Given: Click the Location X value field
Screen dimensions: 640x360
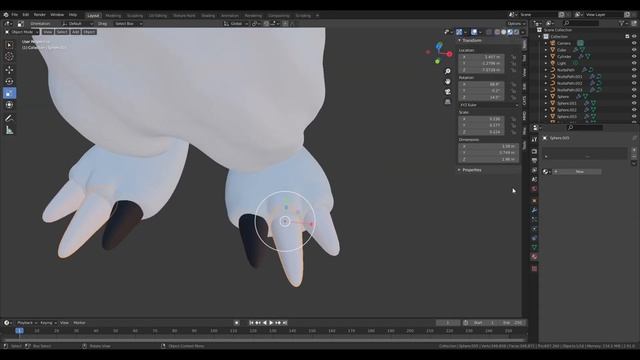Looking at the screenshot, I should pos(481,57).
